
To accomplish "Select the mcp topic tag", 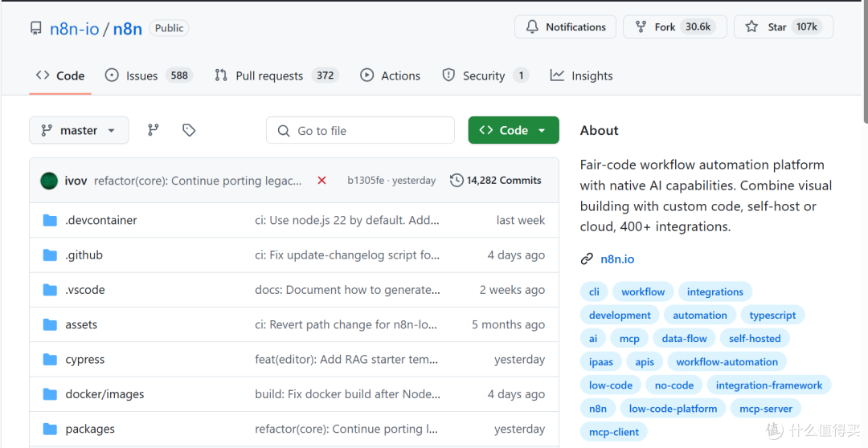I will pyautogui.click(x=629, y=339).
